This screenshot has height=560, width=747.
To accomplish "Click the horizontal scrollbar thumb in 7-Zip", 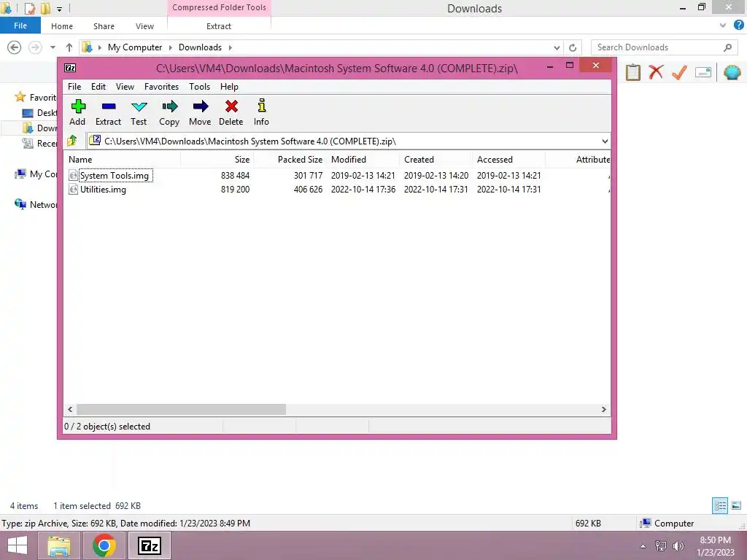I will (x=181, y=410).
